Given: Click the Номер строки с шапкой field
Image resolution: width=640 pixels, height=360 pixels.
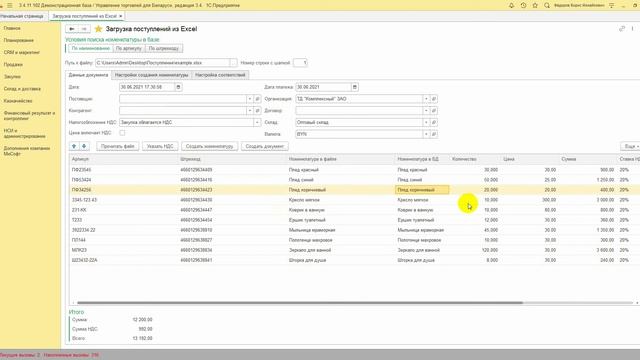Looking at the screenshot, I should click(x=300, y=63).
